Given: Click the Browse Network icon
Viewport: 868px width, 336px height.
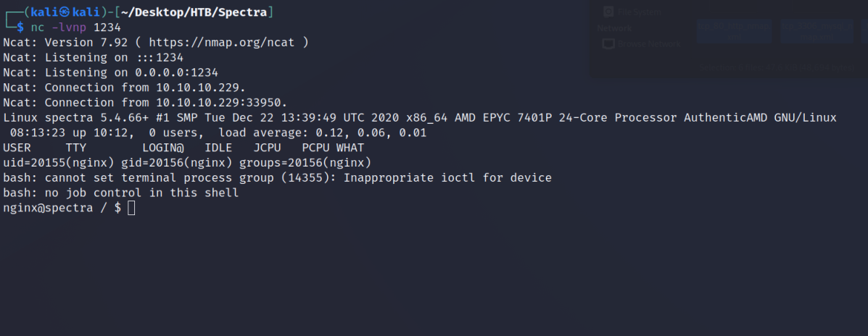Looking at the screenshot, I should tap(609, 43).
